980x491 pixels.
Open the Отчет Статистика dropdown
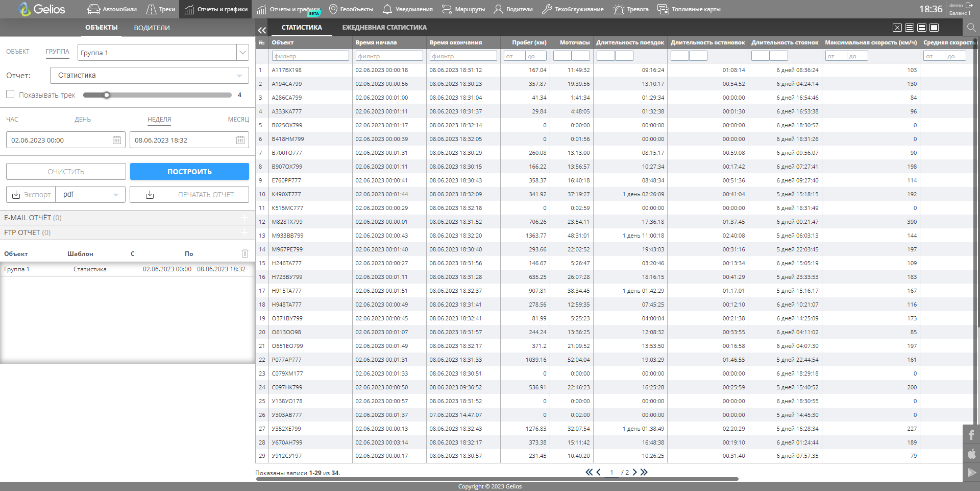[x=150, y=75]
